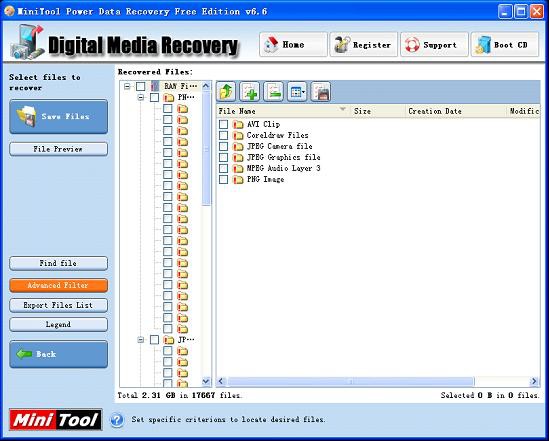Click the Boot CD button
The image size is (549, 441).
[x=505, y=44]
